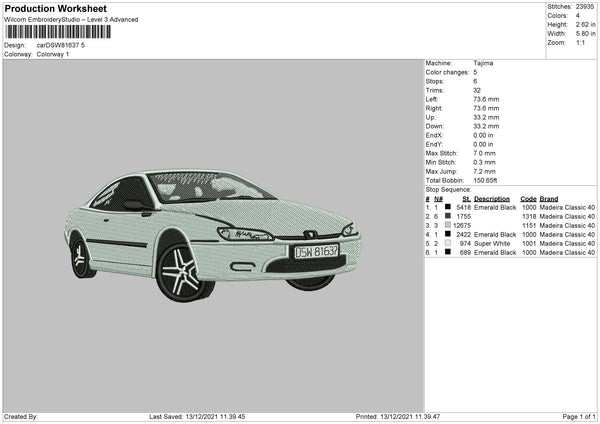
Task: Select the light gray swatch for code 1151
Action: (448, 225)
